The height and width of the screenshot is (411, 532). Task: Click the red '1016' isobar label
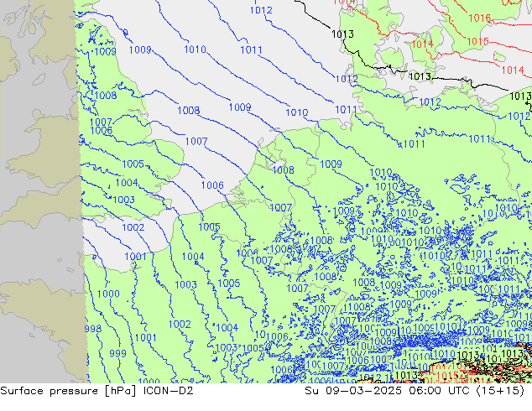click(479, 18)
